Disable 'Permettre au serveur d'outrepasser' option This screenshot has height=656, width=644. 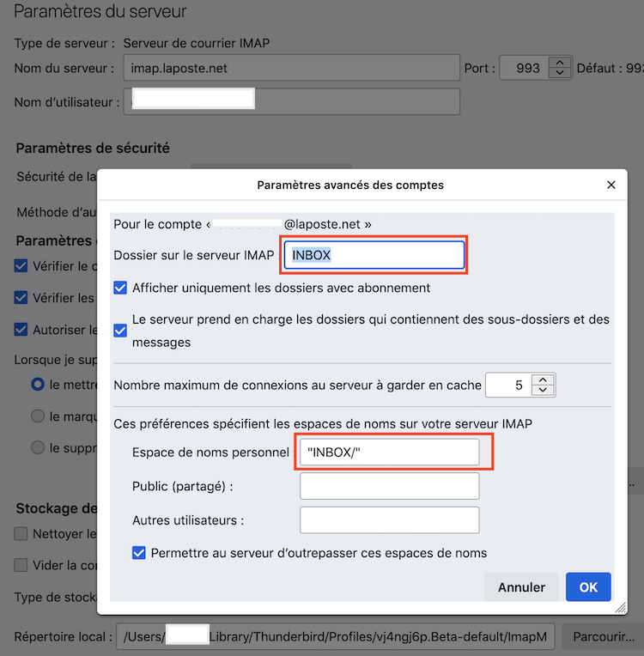point(139,553)
